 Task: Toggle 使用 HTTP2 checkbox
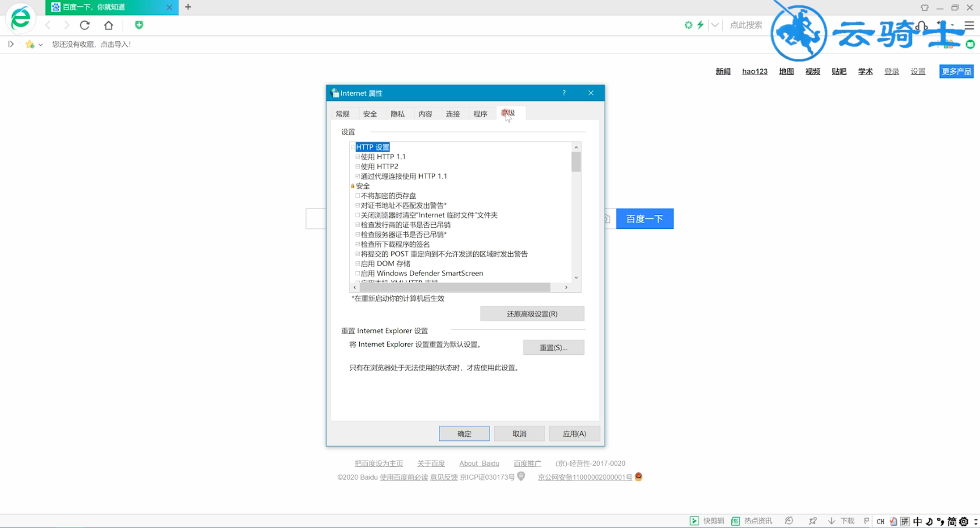pyautogui.click(x=357, y=167)
